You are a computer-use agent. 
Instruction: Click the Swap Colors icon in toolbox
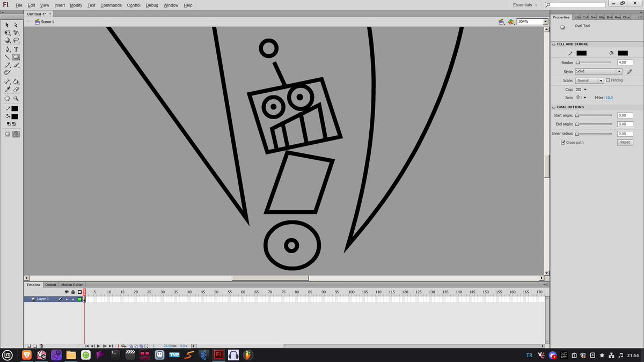tap(14, 124)
